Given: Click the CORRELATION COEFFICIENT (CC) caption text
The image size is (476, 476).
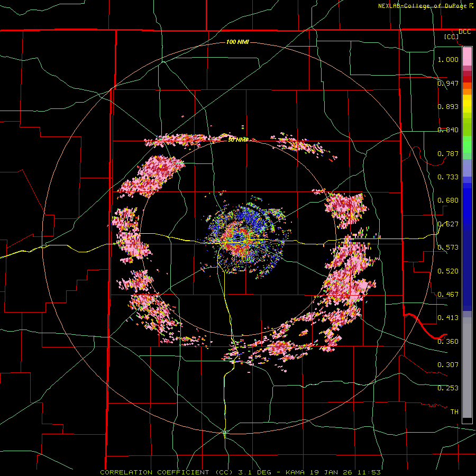Looking at the screenshot, I should pyautogui.click(x=167, y=472).
